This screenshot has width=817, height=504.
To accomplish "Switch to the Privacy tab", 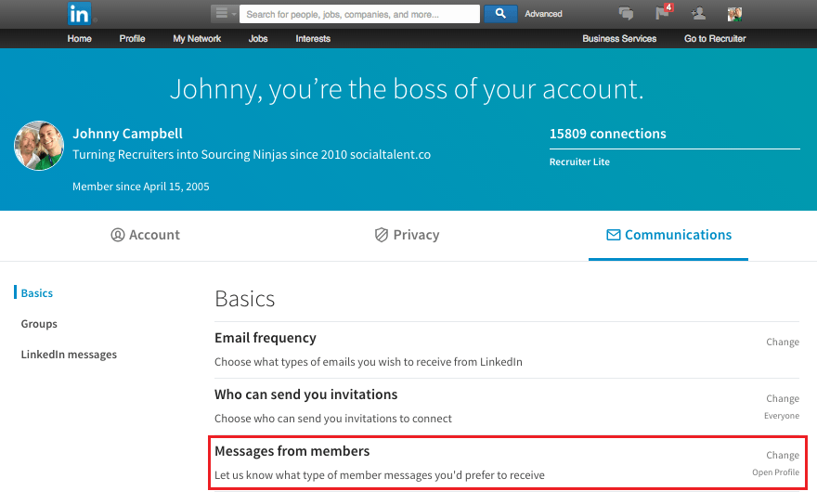I will pos(407,235).
